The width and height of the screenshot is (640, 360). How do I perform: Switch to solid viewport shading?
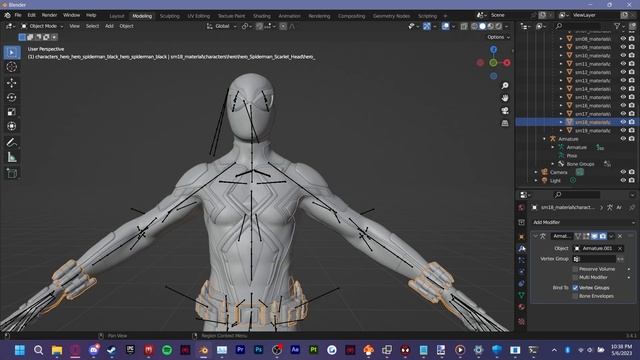pos(482,26)
